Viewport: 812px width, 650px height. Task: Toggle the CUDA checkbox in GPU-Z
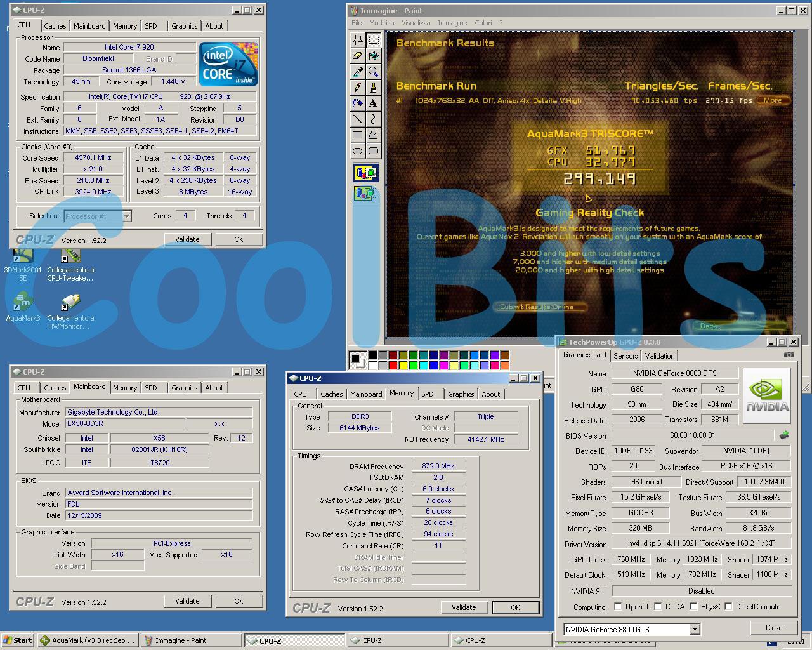point(658,607)
